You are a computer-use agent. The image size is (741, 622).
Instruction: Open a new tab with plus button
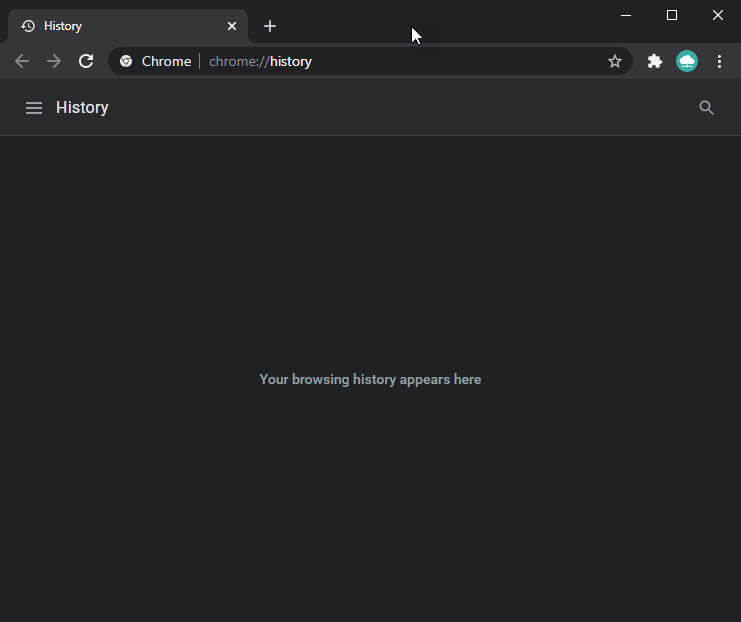click(x=270, y=26)
